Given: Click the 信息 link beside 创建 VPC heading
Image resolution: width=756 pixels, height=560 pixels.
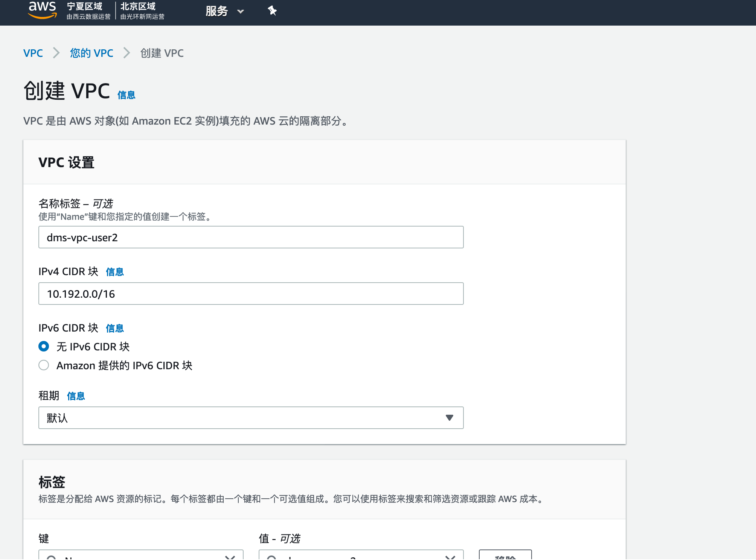Looking at the screenshot, I should 126,95.
